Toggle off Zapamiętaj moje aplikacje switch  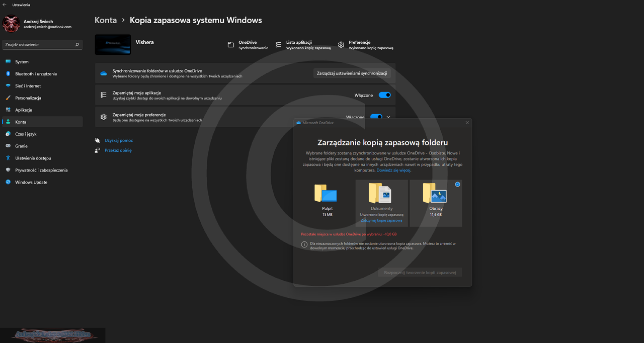[384, 95]
